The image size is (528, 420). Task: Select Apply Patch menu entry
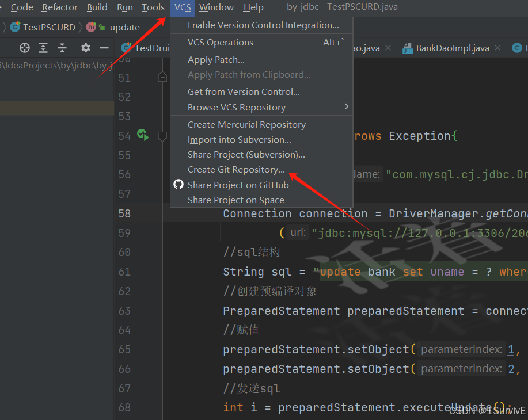click(261, 60)
